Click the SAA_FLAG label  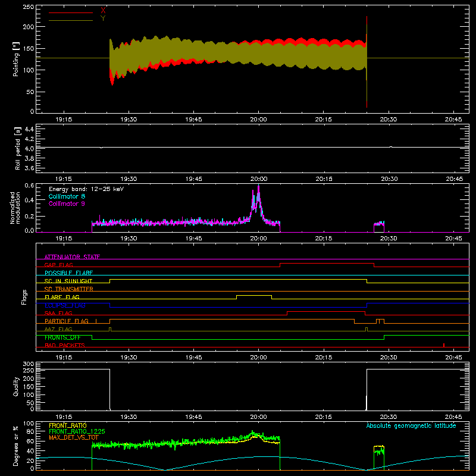58,313
